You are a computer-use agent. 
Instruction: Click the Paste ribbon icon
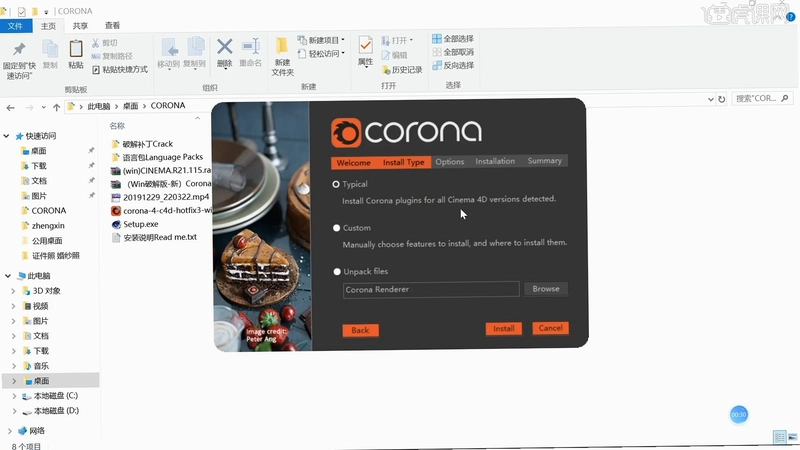76,49
